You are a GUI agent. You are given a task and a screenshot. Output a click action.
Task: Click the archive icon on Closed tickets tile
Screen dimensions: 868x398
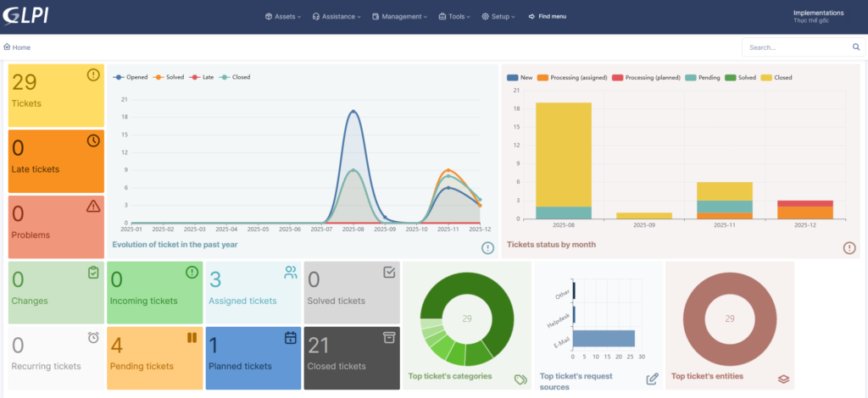point(389,338)
